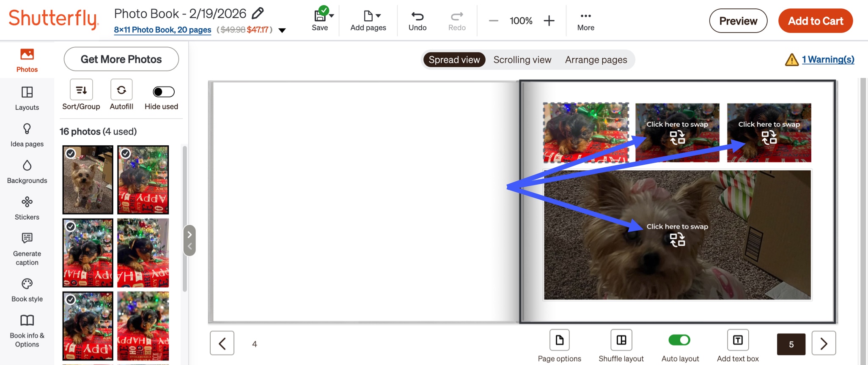
Task: Click the Sort/Group icon
Action: (81, 90)
